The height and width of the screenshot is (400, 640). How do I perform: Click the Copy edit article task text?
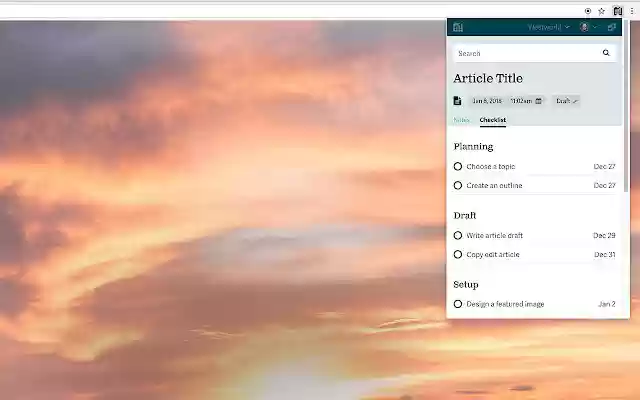pos(493,254)
